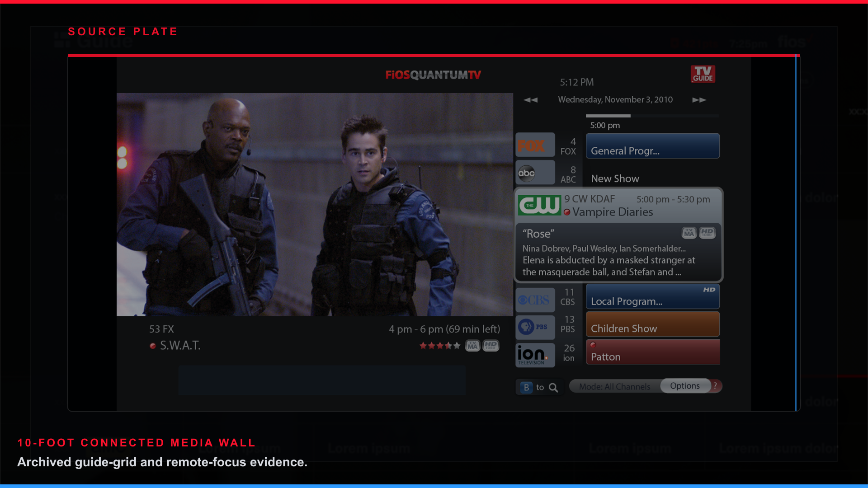Image resolution: width=868 pixels, height=488 pixels.
Task: Click the TV Guide logo icon
Action: (703, 74)
